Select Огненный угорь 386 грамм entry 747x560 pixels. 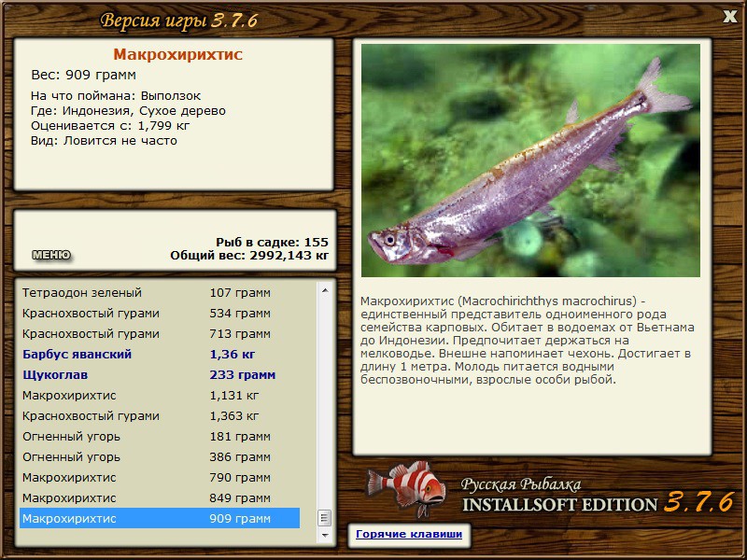(160, 456)
